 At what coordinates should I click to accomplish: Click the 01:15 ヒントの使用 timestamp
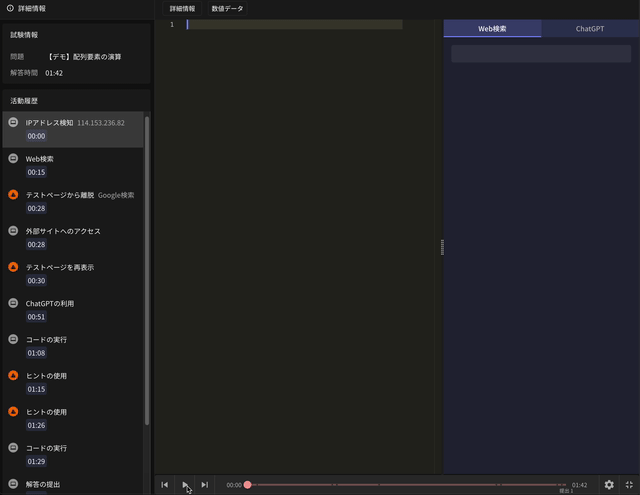tap(36, 389)
